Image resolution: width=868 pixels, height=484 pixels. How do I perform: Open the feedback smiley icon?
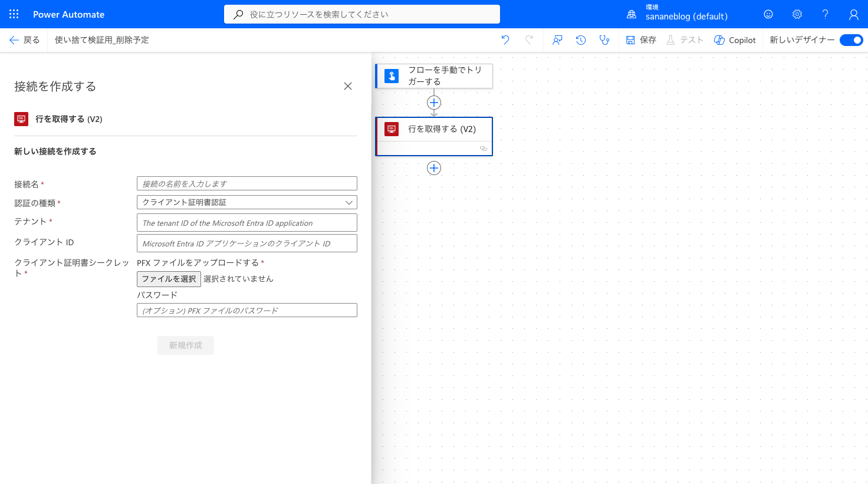[768, 14]
